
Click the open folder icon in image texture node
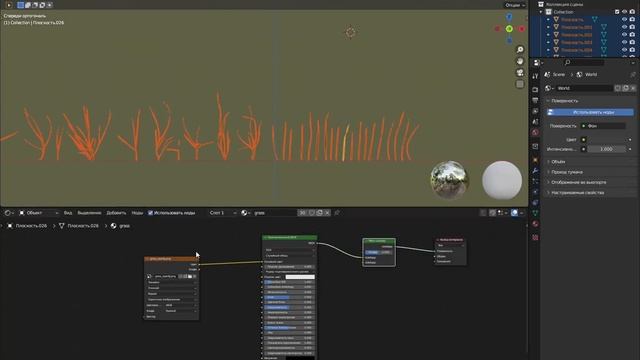[x=190, y=276]
